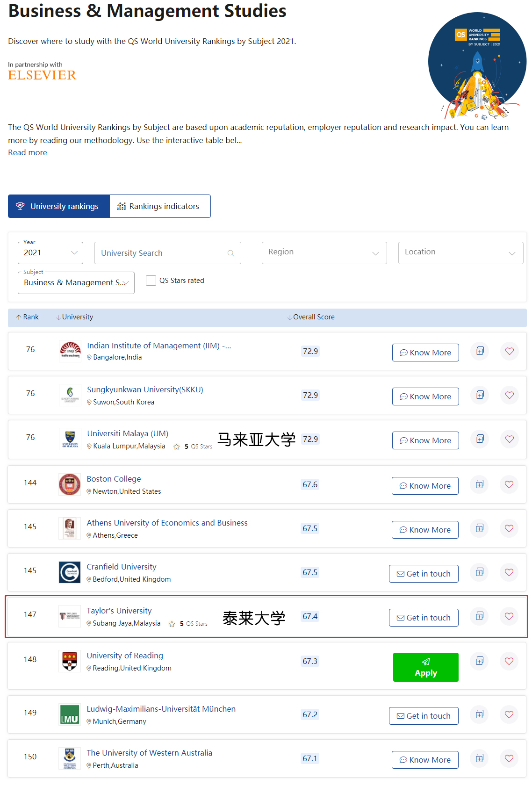Click the LMU logo thumbnail
Screen dimensions: 532x786
click(70, 714)
